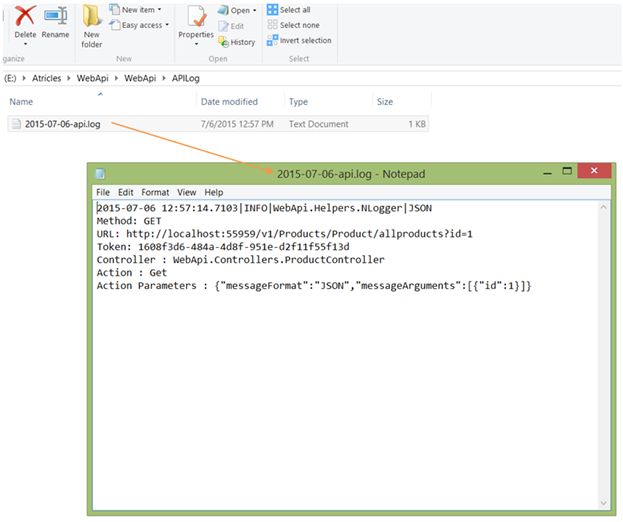Screen dimensions: 623x522
Task: Click the Open icon in ribbon
Action: click(223, 10)
